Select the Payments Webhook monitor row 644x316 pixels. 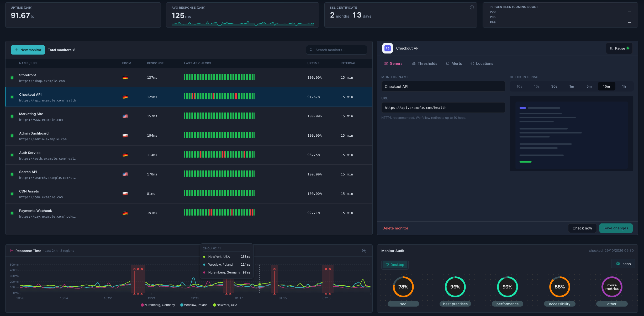(x=189, y=213)
